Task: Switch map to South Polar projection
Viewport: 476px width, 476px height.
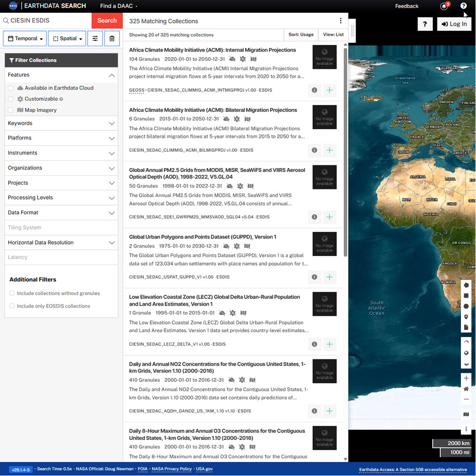Action: [466, 363]
